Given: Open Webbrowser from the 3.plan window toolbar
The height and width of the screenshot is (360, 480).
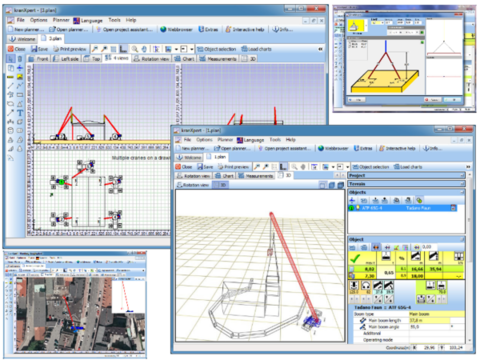Looking at the screenshot, I should (176, 29).
